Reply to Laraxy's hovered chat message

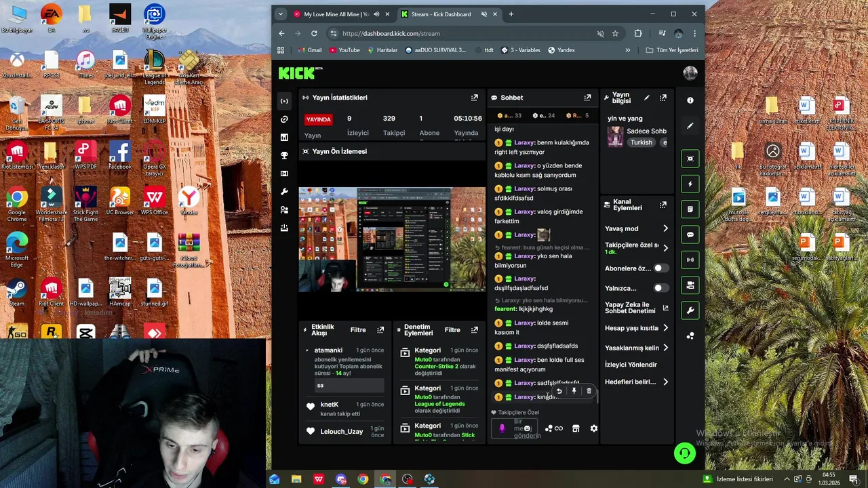[x=559, y=391]
